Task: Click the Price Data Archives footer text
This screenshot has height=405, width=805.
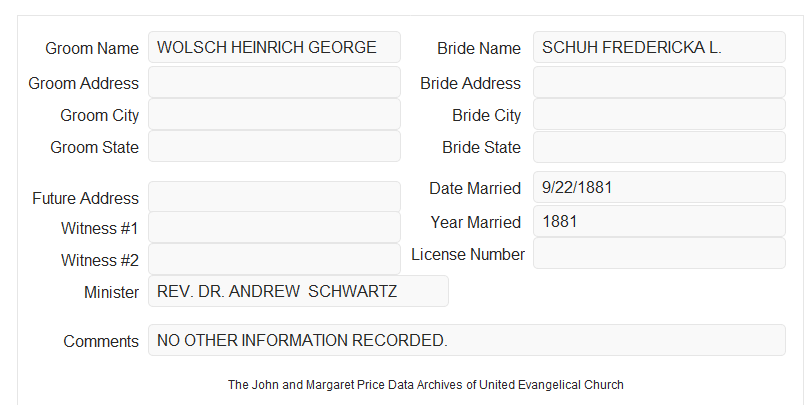Action: (x=426, y=385)
